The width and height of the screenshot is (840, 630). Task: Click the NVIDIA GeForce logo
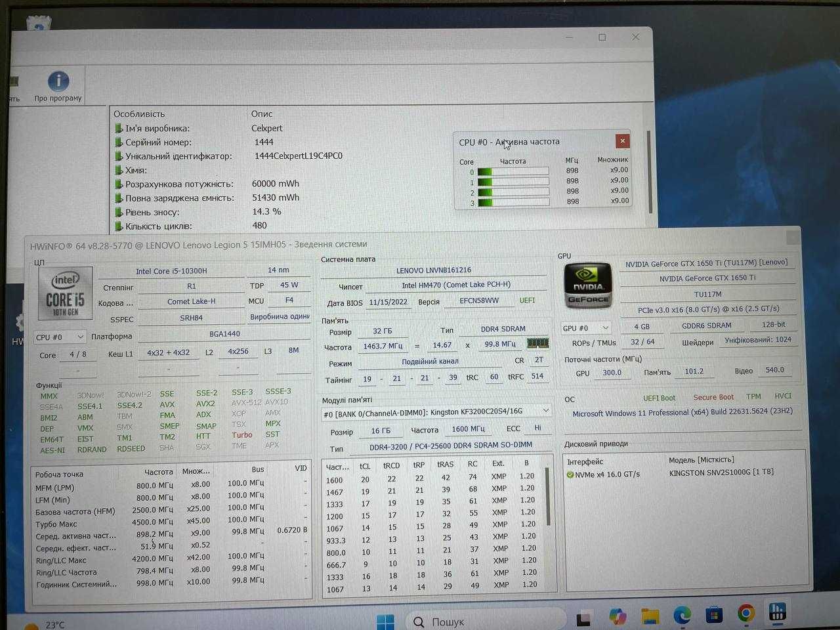(588, 285)
